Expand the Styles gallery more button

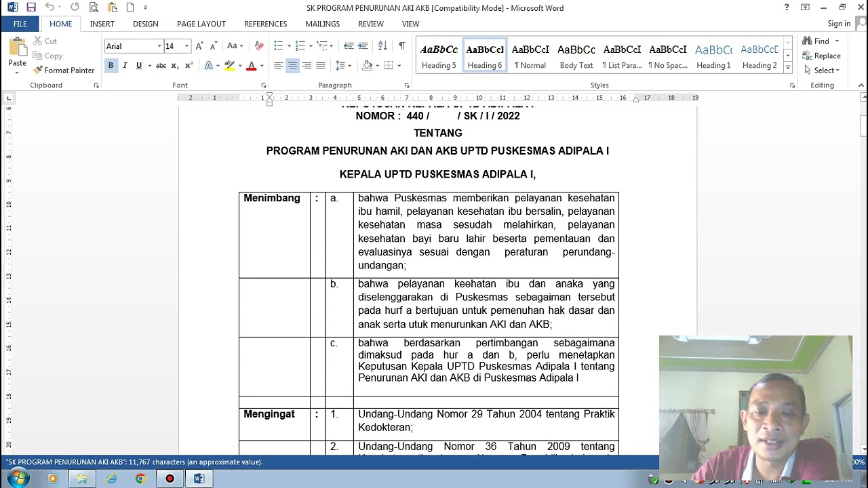pos(787,68)
